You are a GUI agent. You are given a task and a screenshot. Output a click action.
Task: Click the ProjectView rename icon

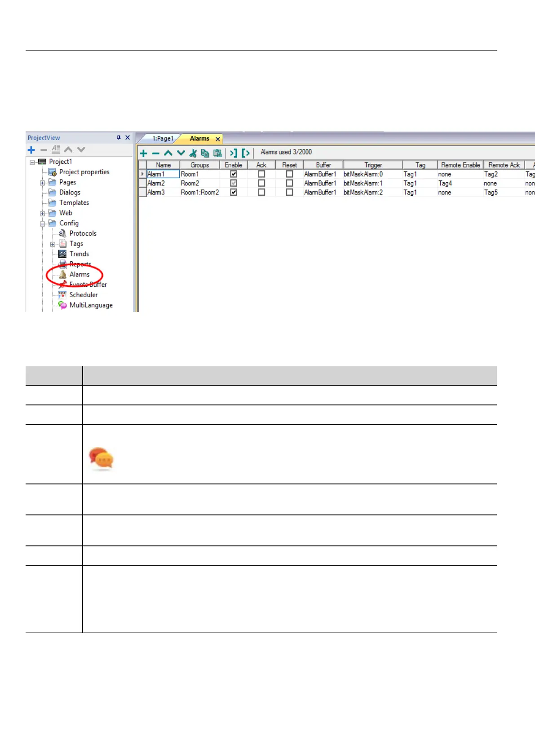click(56, 149)
